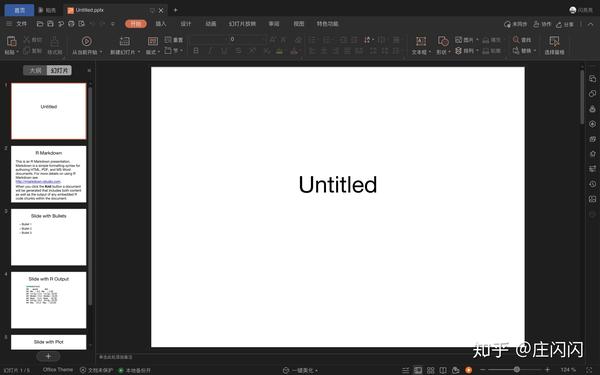
Task: Click local backup on (本地备份开) status
Action: 134,370
